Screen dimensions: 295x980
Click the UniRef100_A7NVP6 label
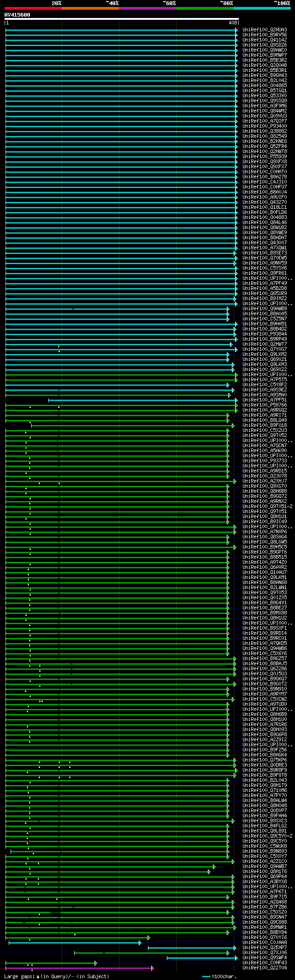(265, 532)
